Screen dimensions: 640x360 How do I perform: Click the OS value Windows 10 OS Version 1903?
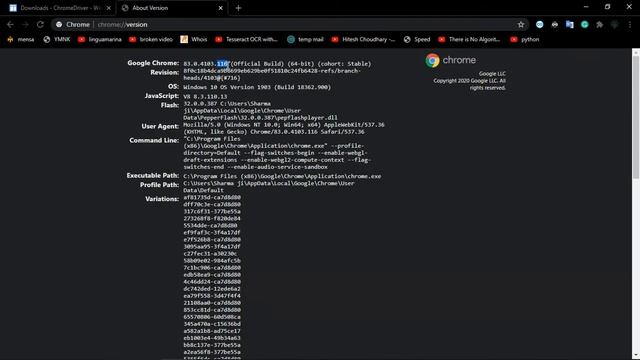coord(257,87)
